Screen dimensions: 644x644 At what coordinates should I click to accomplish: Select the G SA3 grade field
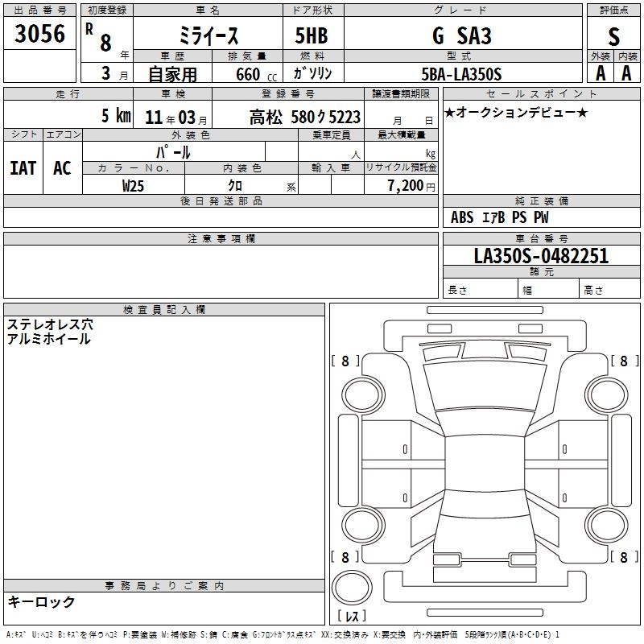click(x=461, y=36)
